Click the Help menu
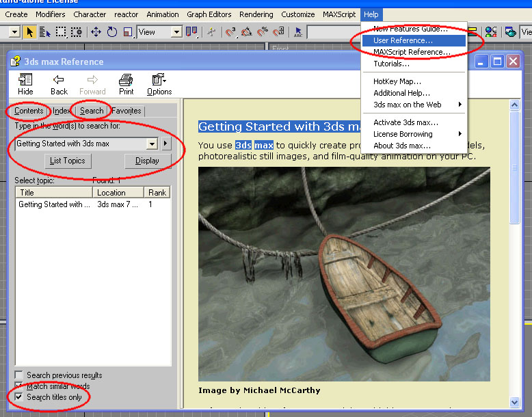Viewport: 532px width, 417px height. pyautogui.click(x=371, y=14)
